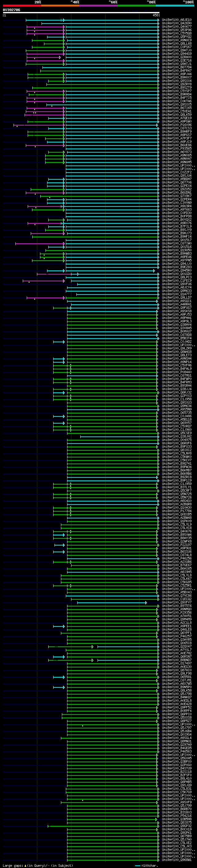Screen dimensions: 197x868
Task: Click the UniRef100_C0KTA6 entry
Action: tap(176, 101)
